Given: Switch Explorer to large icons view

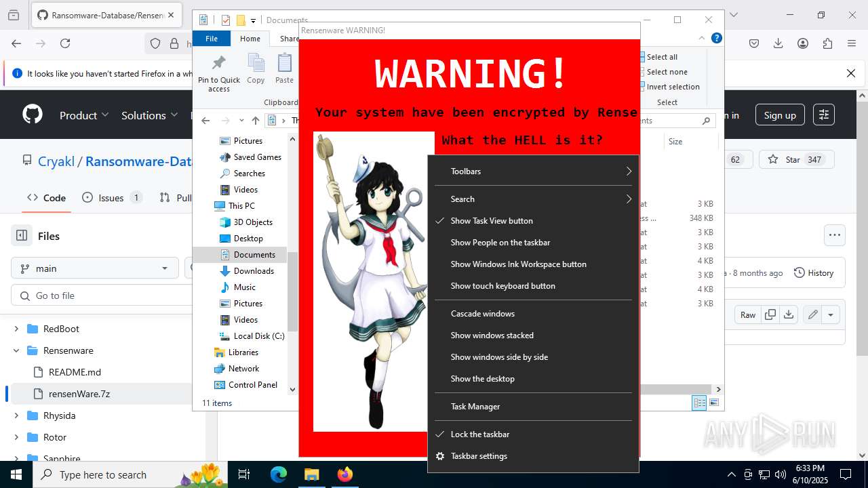Looking at the screenshot, I should (x=713, y=403).
